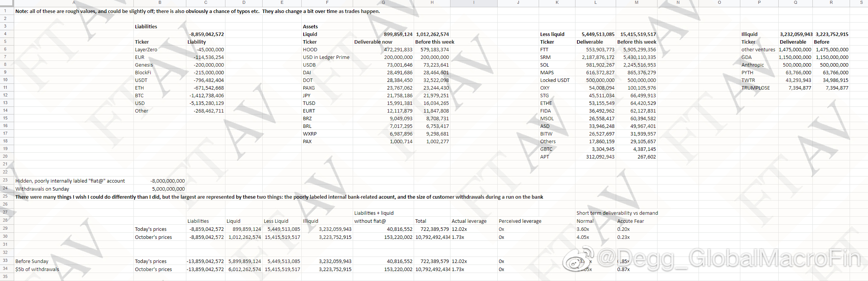This screenshot has width=868, height=281.
Task: Click the LayerZero ticker cell
Action: click(x=160, y=49)
